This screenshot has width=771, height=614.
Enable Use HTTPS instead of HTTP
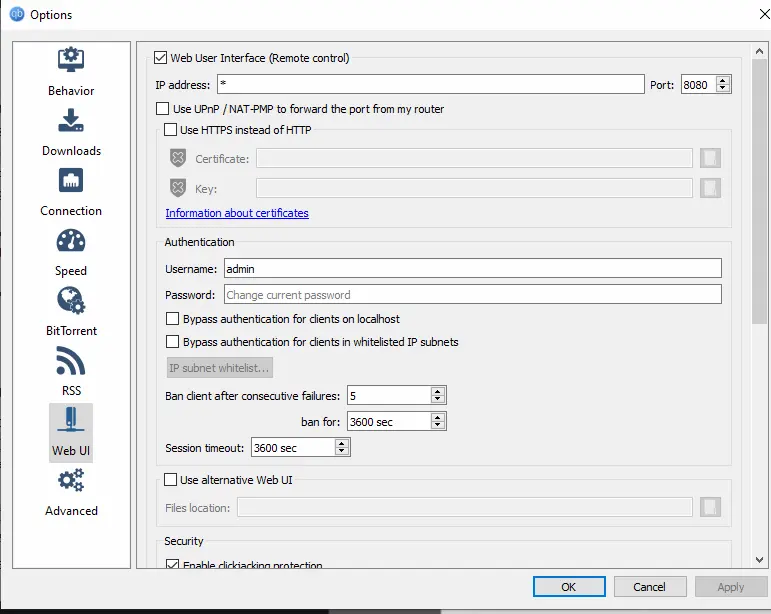click(170, 130)
